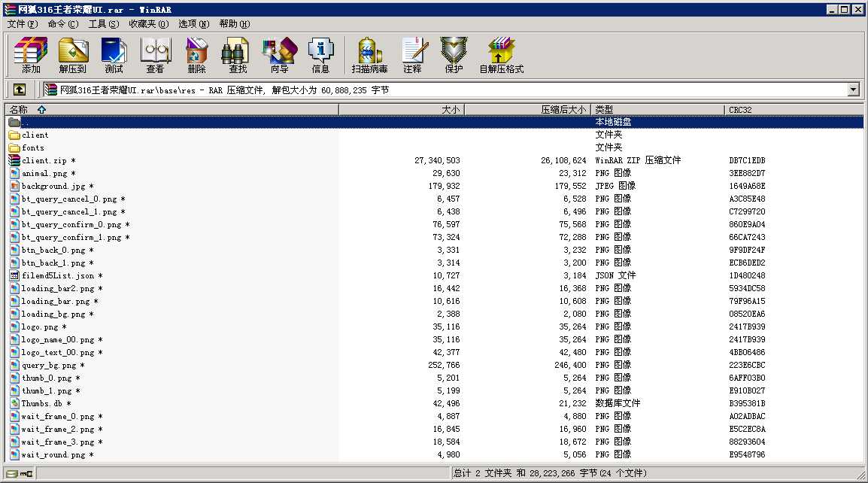The image size is (868, 483).
Task: Click the Scan Virus (扫描病毒) icon
Action: pyautogui.click(x=370, y=56)
